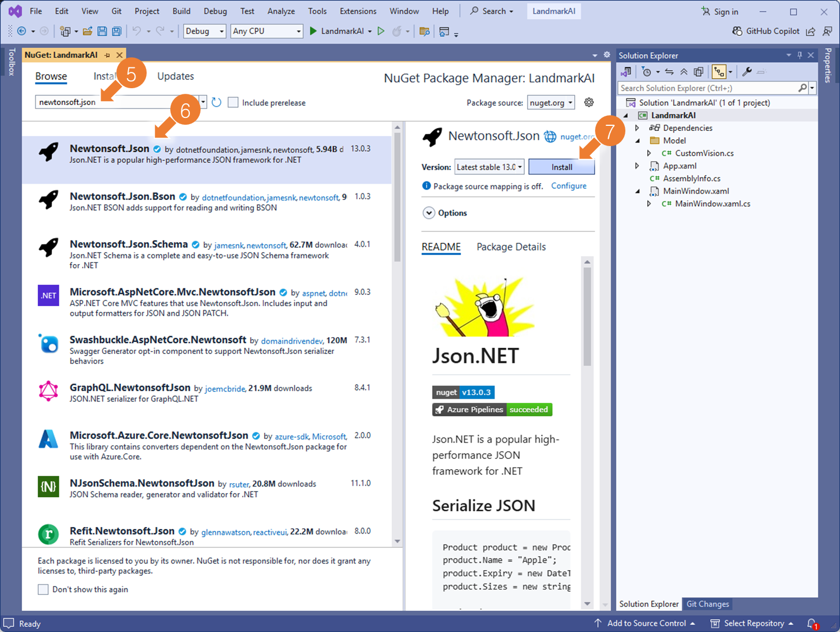Expand the Dependencies node
The image size is (840, 632).
(x=637, y=128)
